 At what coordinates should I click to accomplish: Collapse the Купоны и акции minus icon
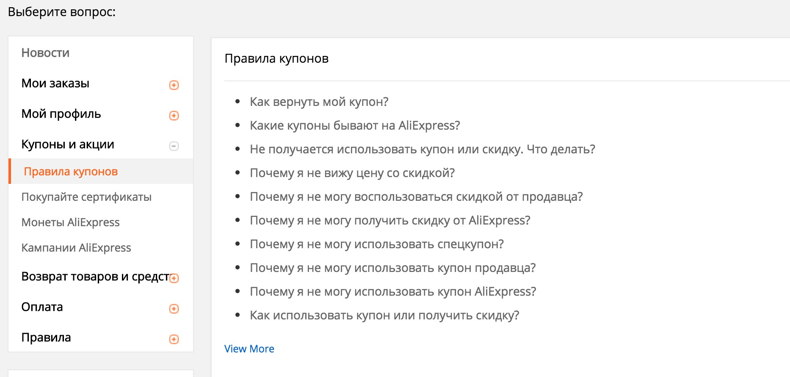click(x=174, y=146)
